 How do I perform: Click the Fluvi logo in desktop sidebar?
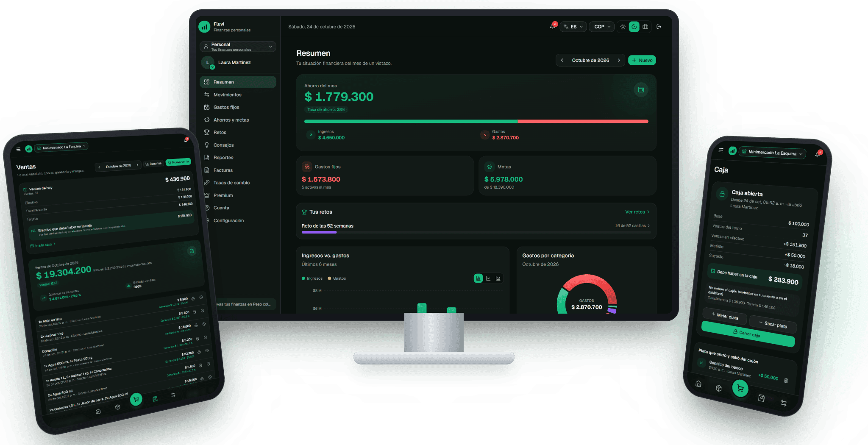coord(204,27)
